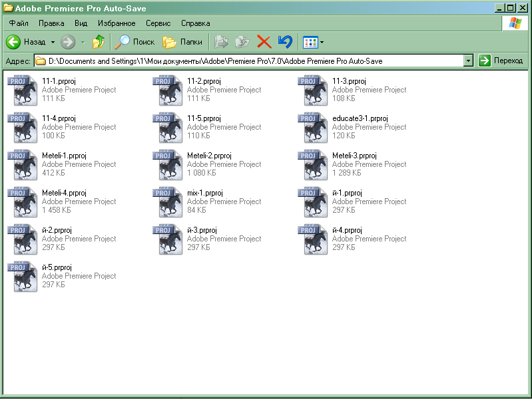
Task: Click file name text mix-1.prproj
Action: [x=205, y=193]
